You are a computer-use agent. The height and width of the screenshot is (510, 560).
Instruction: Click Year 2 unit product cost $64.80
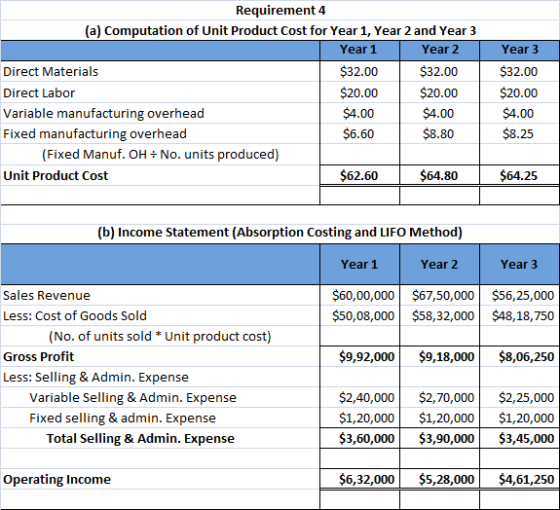point(439,176)
